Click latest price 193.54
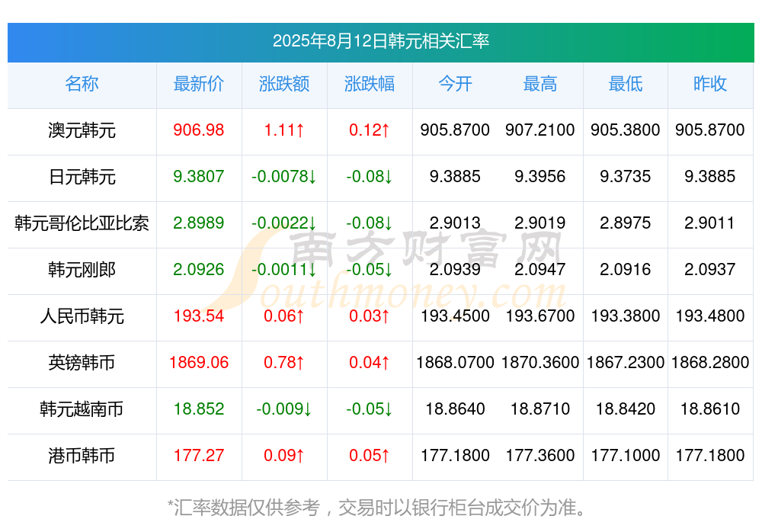This screenshot has width=762, height=532. (x=199, y=316)
